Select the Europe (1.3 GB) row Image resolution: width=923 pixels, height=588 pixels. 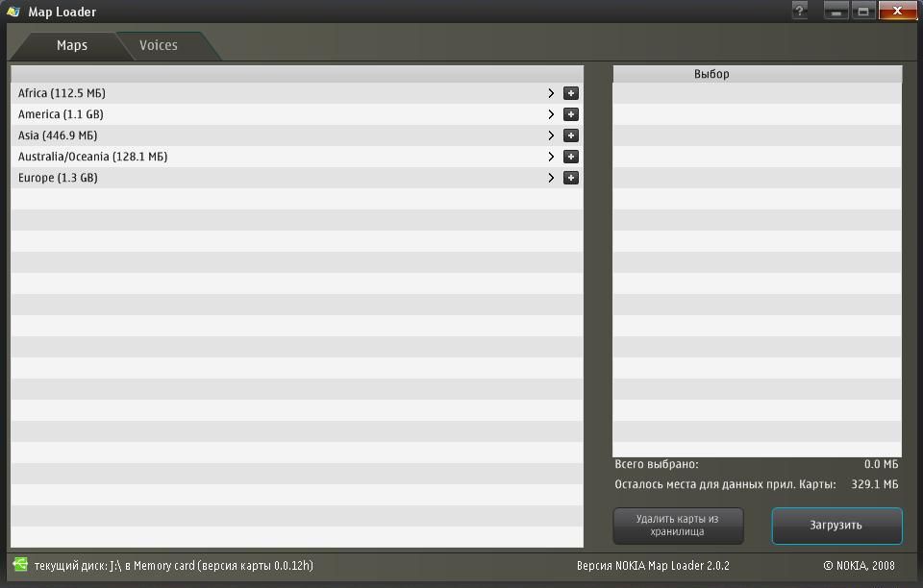(x=297, y=178)
